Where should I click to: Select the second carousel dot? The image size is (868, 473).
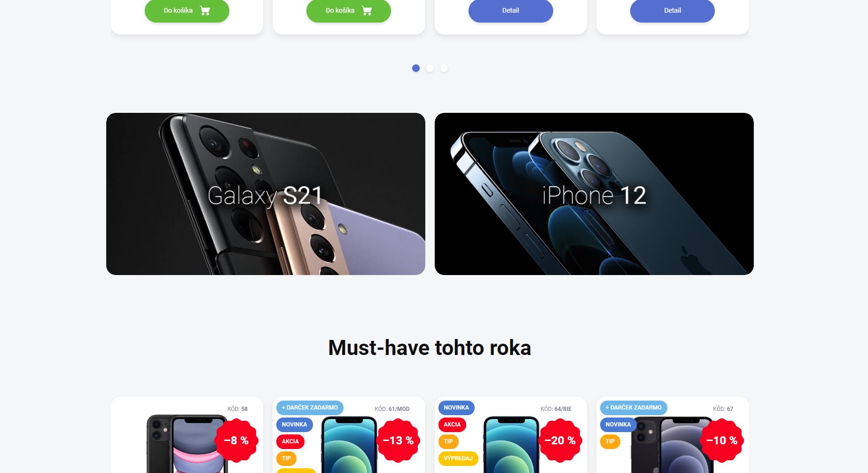point(430,68)
